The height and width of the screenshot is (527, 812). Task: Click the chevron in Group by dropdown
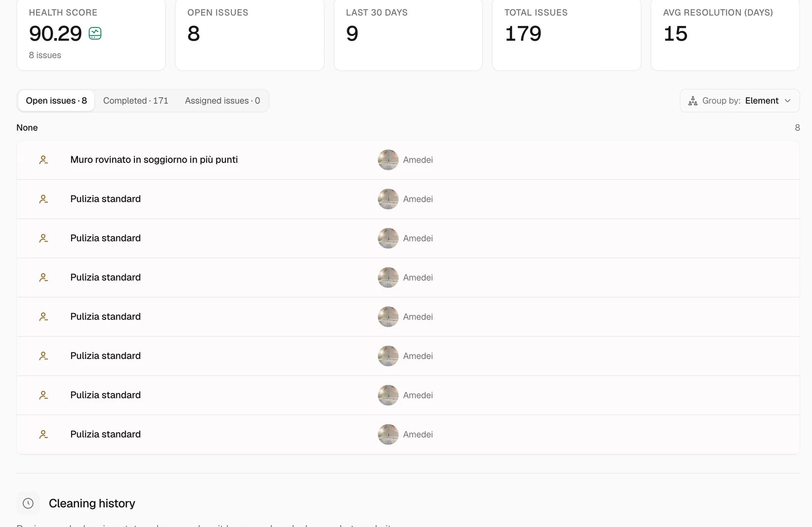pos(788,101)
